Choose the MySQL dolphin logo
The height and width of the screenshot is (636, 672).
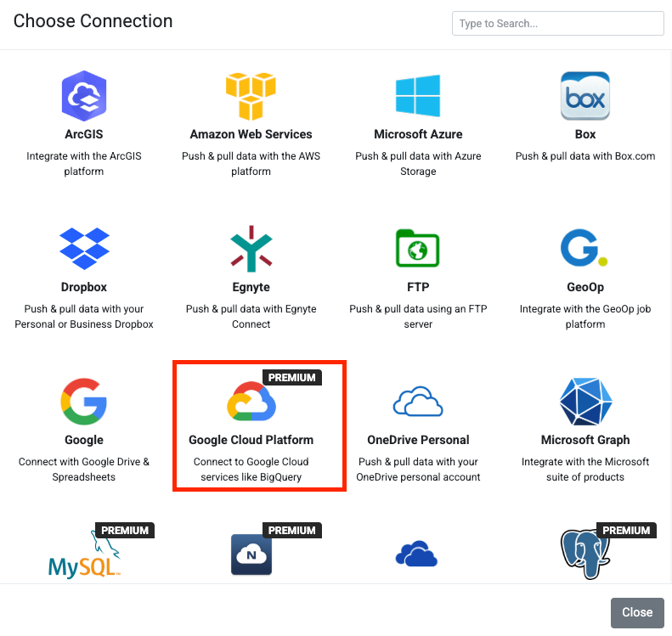pyautogui.click(x=84, y=557)
